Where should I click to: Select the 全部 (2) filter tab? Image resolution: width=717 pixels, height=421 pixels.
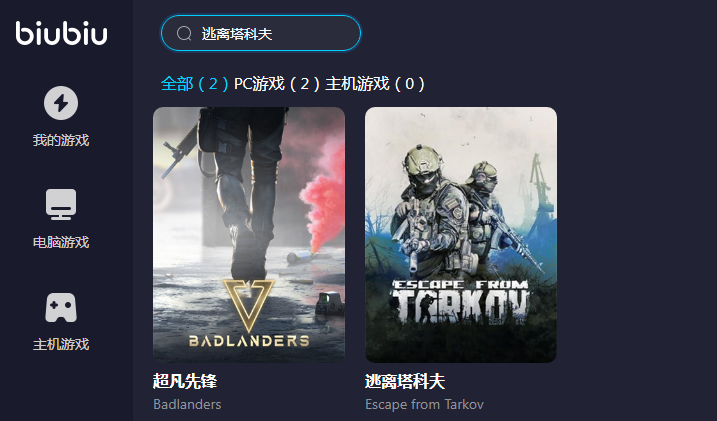click(194, 84)
